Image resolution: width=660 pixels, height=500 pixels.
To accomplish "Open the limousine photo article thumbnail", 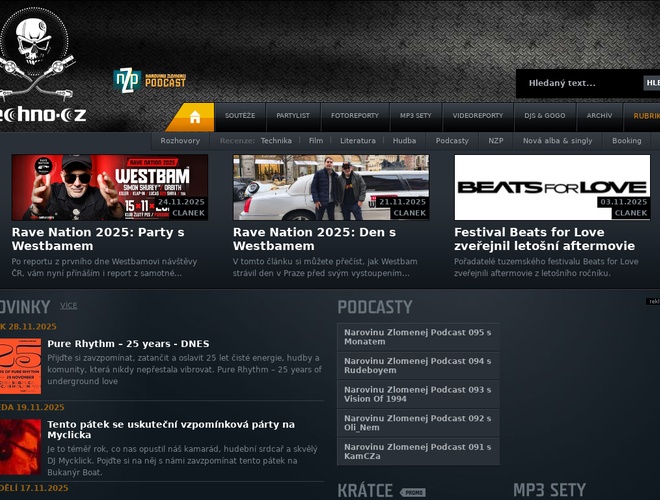I will [331, 187].
